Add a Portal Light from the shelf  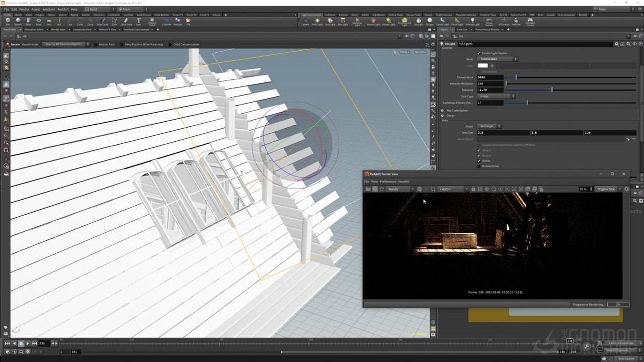[x=457, y=22]
